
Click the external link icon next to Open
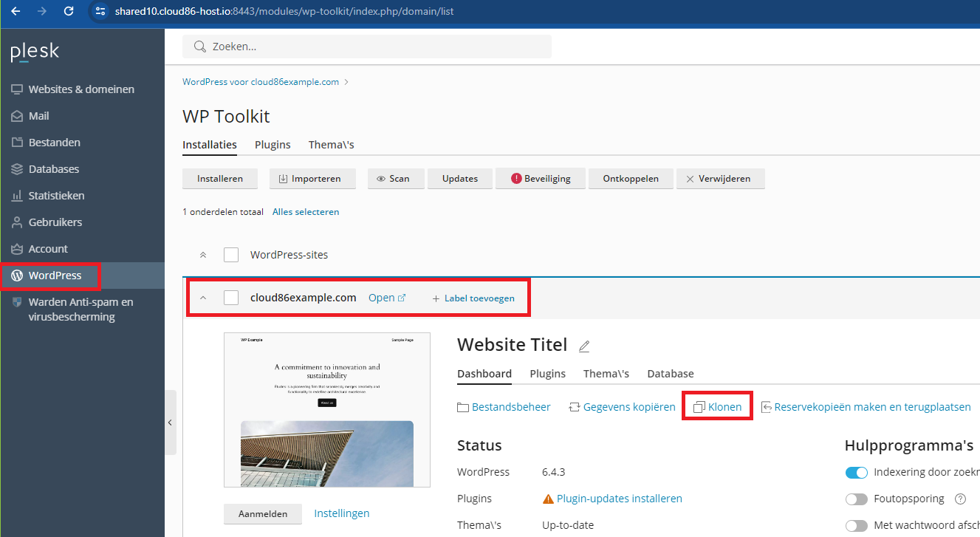pyautogui.click(x=402, y=298)
